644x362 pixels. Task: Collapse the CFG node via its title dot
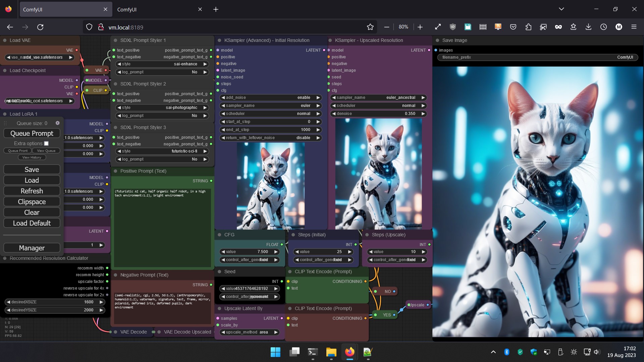pos(219,235)
